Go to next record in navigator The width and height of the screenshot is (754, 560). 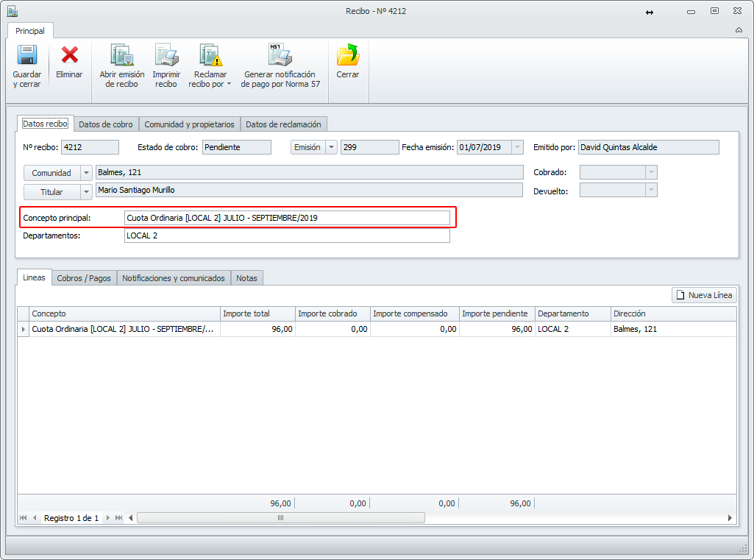[x=107, y=517]
